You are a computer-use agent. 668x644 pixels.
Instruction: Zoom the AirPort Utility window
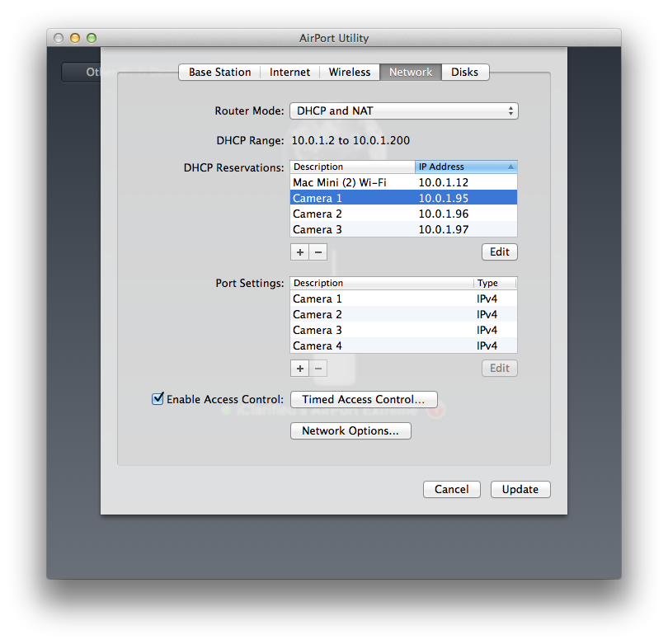(x=92, y=38)
